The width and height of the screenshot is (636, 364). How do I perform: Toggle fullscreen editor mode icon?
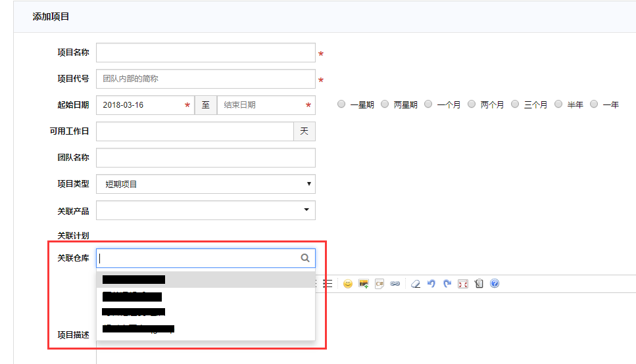coord(463,284)
